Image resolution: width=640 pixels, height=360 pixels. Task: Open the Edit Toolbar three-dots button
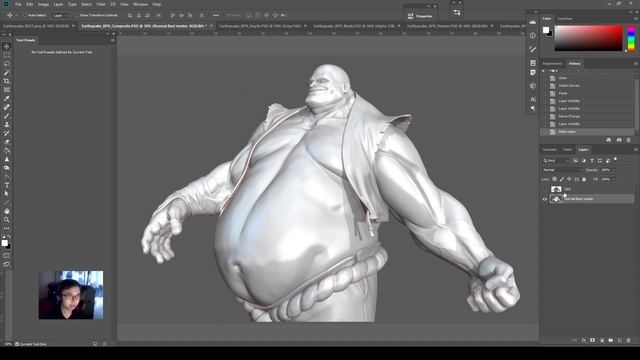click(x=7, y=228)
